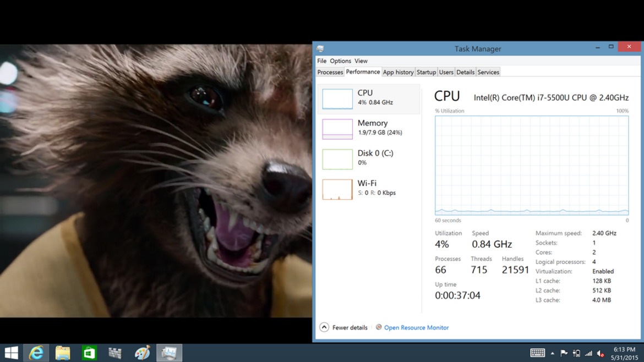The width and height of the screenshot is (644, 362).
Task: Open File Explorer from the taskbar
Action: (x=62, y=353)
